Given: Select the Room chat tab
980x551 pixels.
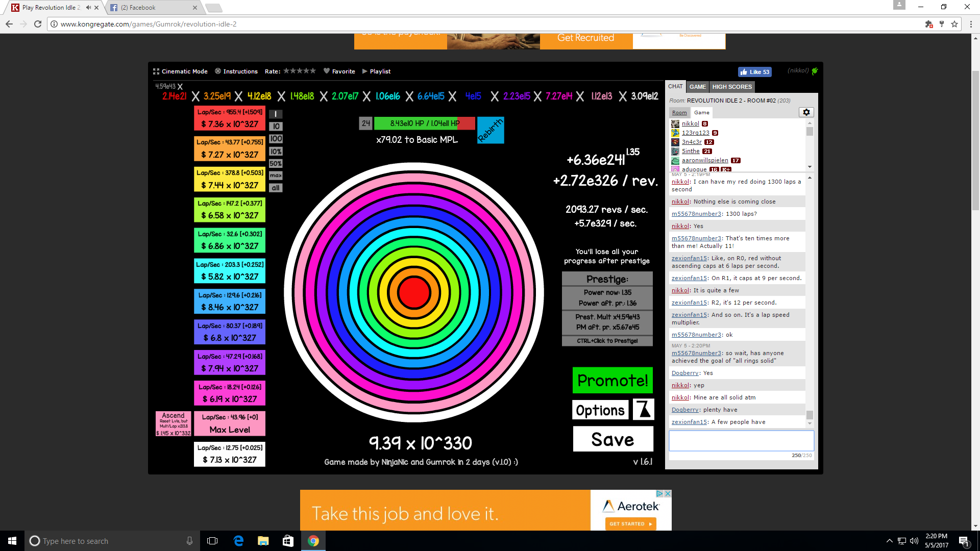Looking at the screenshot, I should (679, 113).
